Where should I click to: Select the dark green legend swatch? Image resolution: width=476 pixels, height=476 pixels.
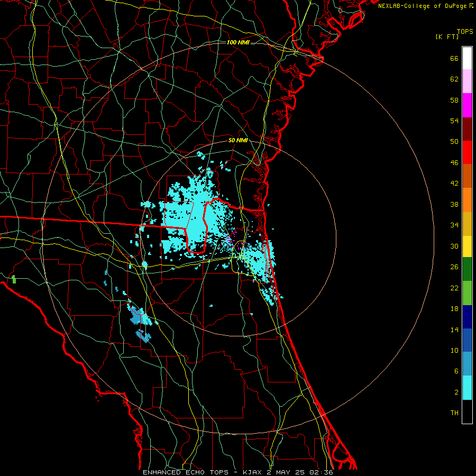[467, 269]
